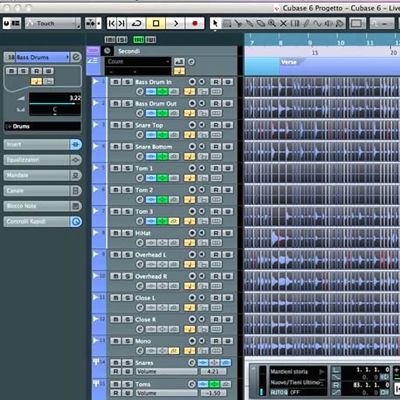Click the red Record transport button
The width and height of the screenshot is (400, 400).
pos(195,23)
